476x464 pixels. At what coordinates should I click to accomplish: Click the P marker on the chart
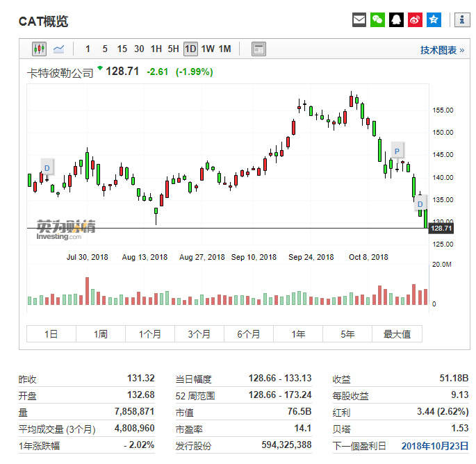pyautogui.click(x=397, y=151)
